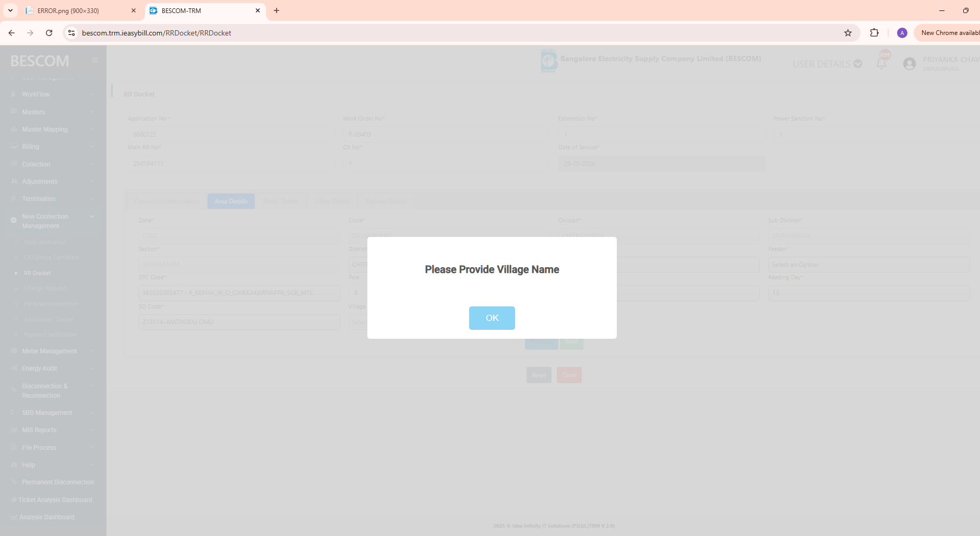
Task: Switch to the Deposit Details tab
Action: tap(386, 201)
